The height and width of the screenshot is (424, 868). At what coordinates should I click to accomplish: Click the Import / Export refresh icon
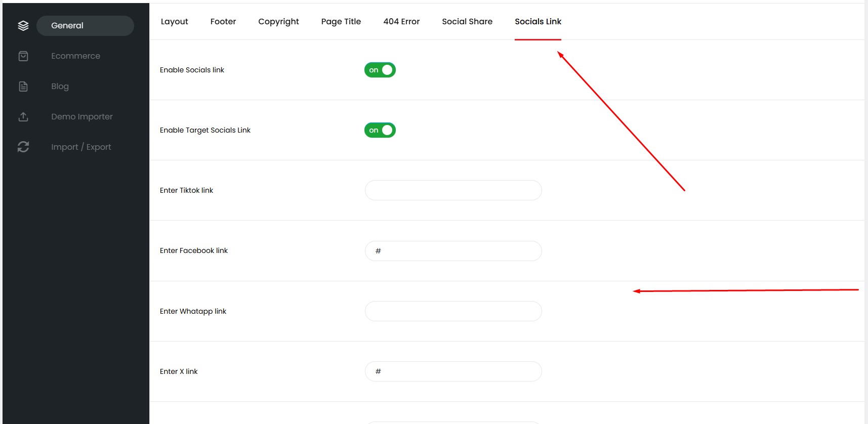(x=23, y=147)
